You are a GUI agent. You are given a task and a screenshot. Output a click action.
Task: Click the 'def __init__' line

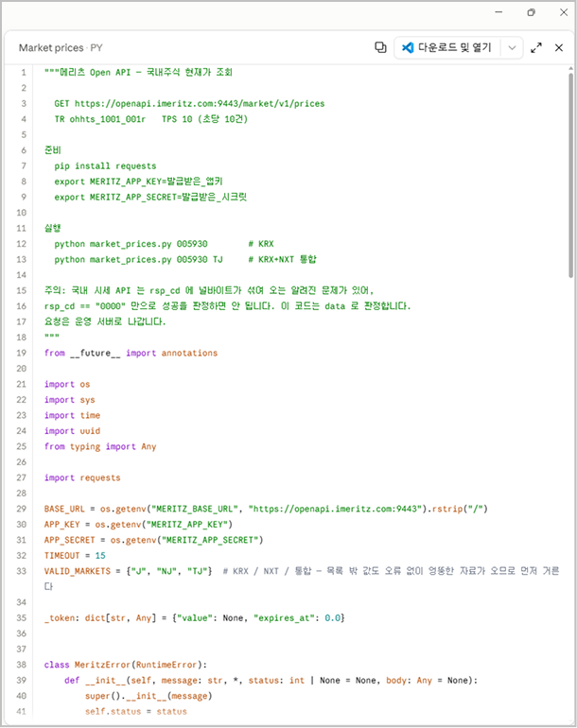271,680
